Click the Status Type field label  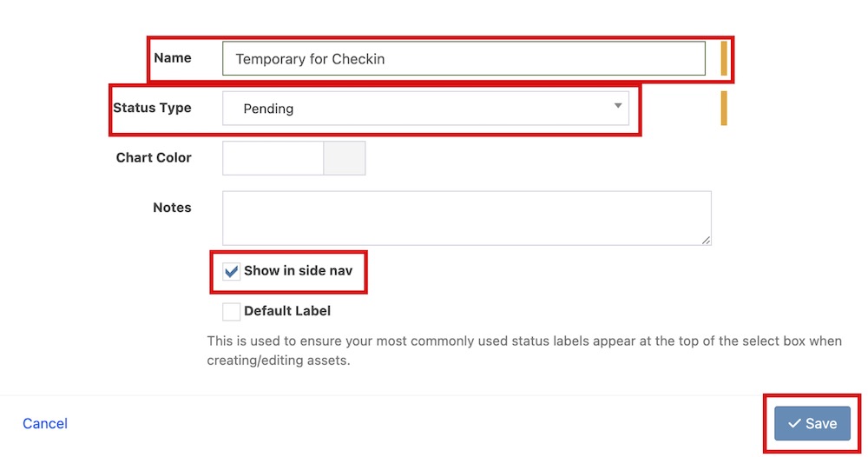(x=152, y=109)
